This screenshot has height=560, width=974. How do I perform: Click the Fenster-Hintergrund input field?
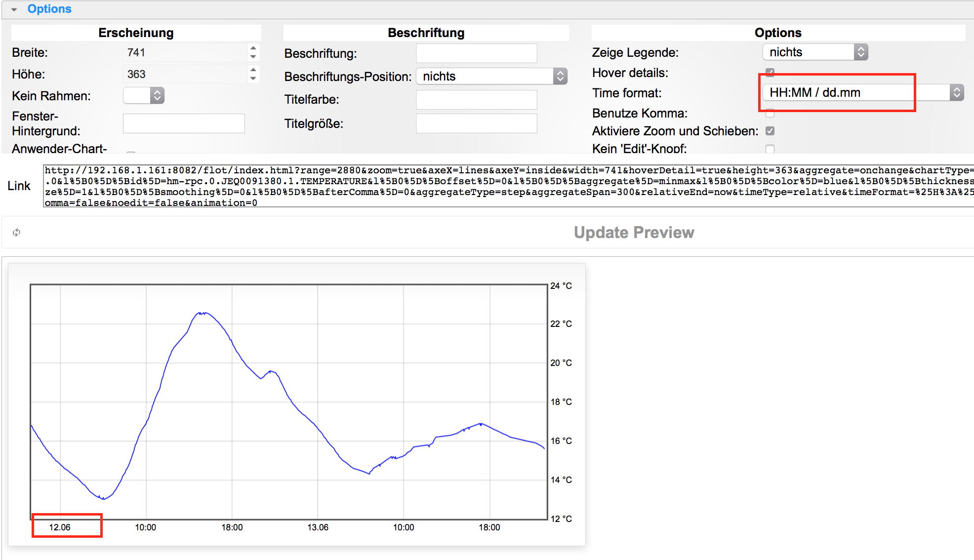[184, 123]
